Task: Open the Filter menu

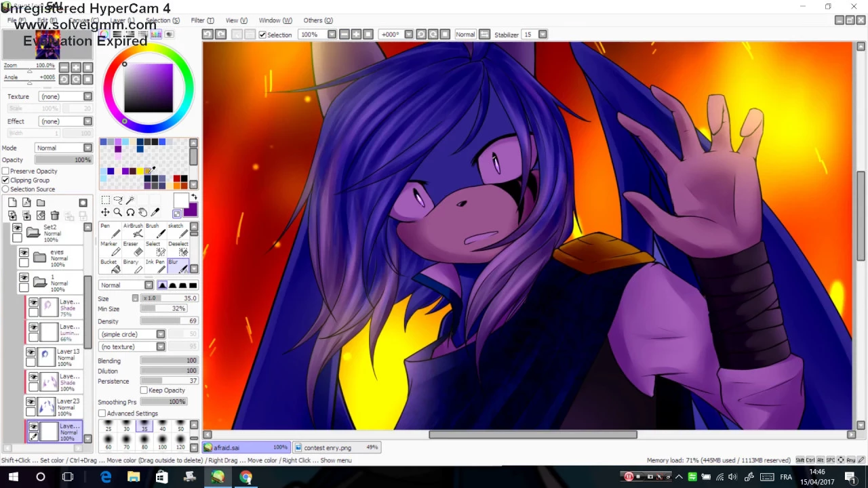Action: [202, 20]
